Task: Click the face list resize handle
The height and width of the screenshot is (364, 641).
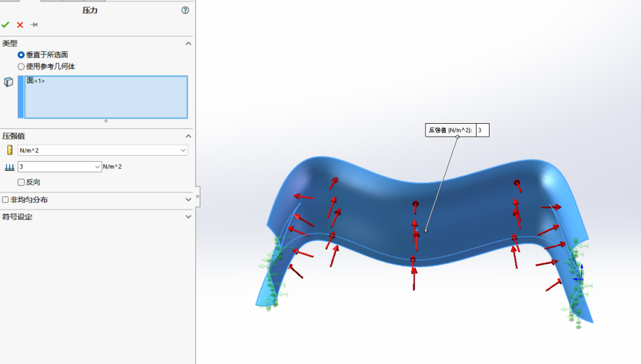Action: pos(106,121)
